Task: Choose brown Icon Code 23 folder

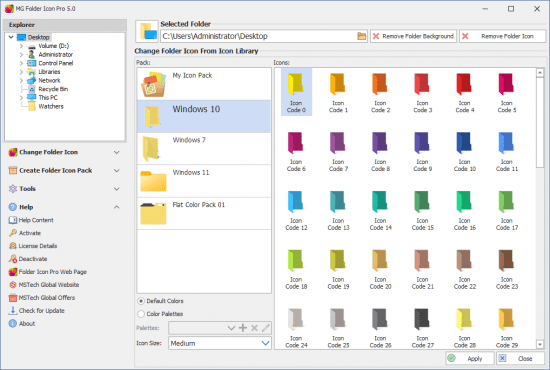Action: (x=507, y=269)
